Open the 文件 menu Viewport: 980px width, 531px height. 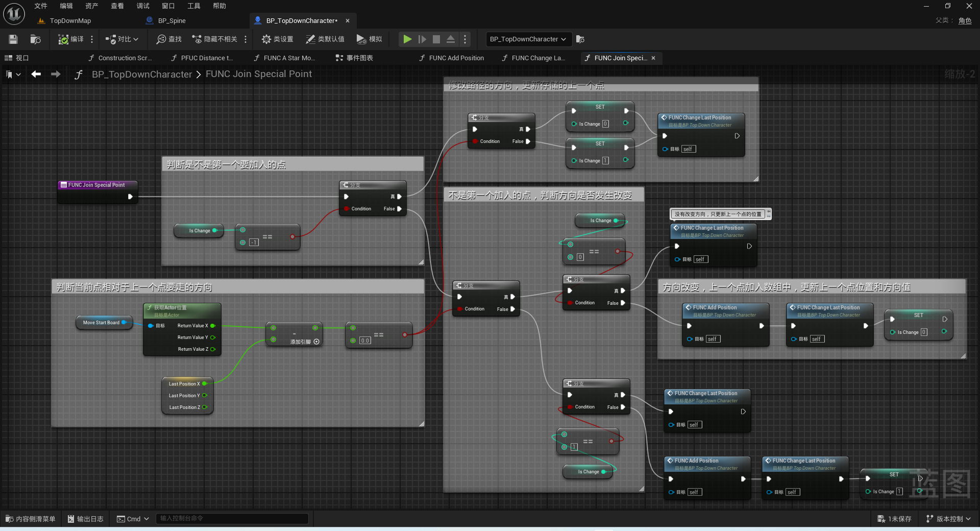point(41,6)
